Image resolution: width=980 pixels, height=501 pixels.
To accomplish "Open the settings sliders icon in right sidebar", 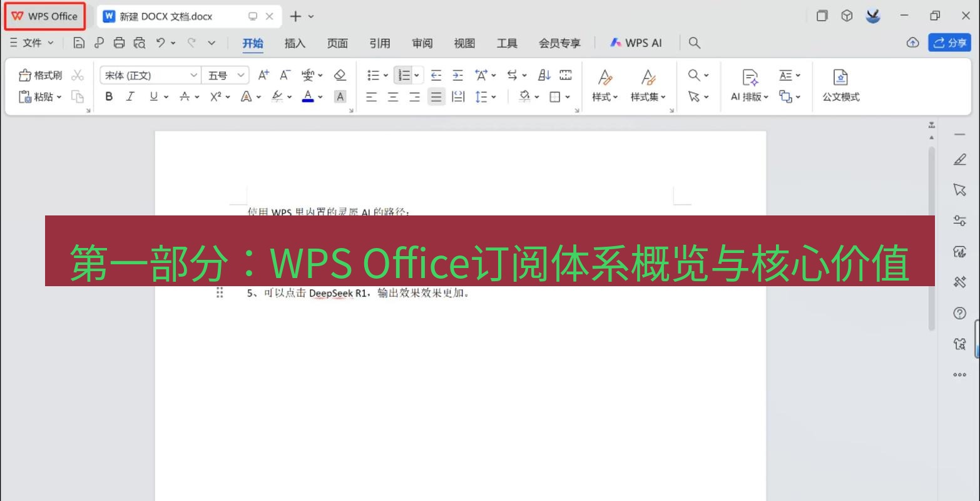I will point(959,220).
